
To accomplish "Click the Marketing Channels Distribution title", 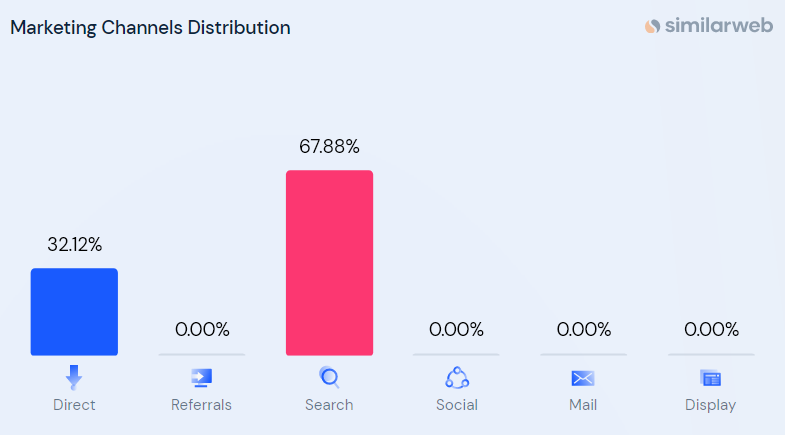I will point(150,28).
